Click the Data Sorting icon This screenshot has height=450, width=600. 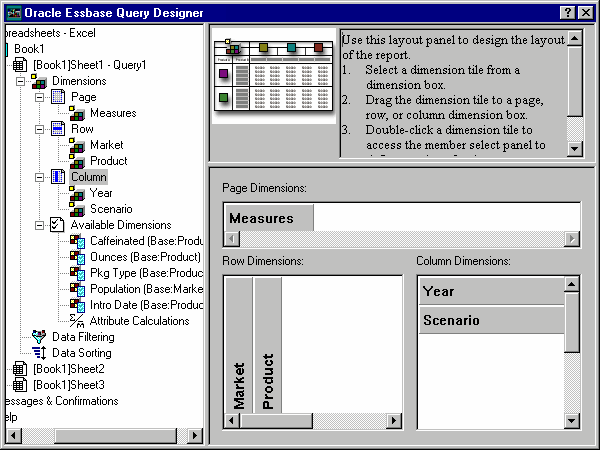39,353
